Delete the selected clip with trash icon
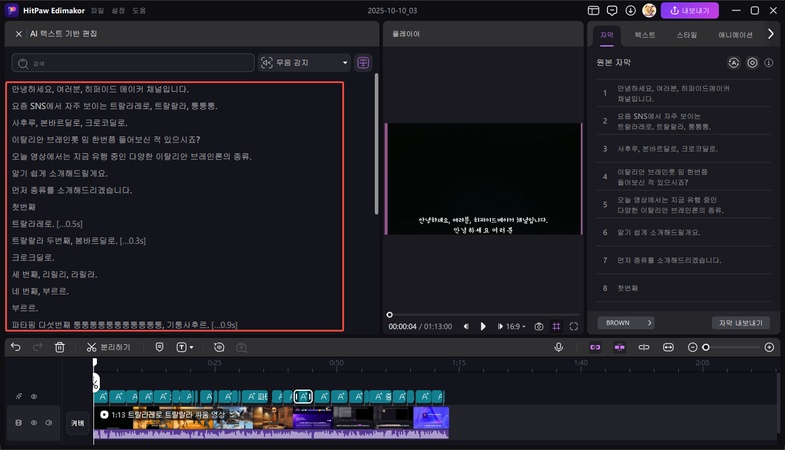Image resolution: width=785 pixels, height=450 pixels. [x=60, y=347]
